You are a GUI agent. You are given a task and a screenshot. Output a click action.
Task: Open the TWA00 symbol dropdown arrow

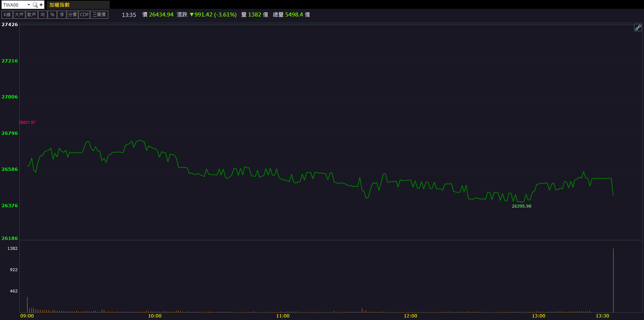pyautogui.click(x=29, y=5)
